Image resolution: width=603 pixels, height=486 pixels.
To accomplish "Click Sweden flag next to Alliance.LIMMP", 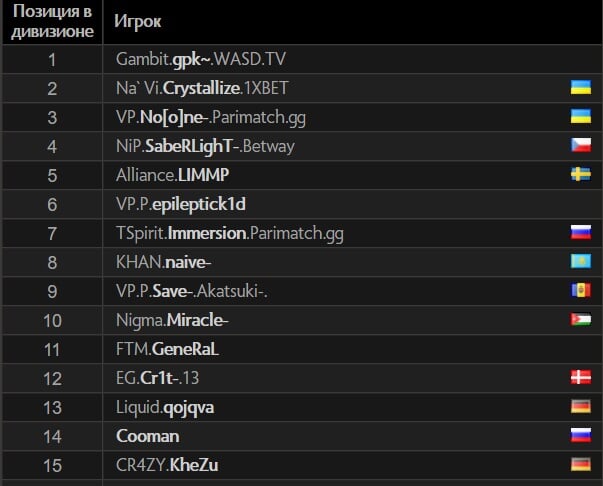I will coord(581,175).
